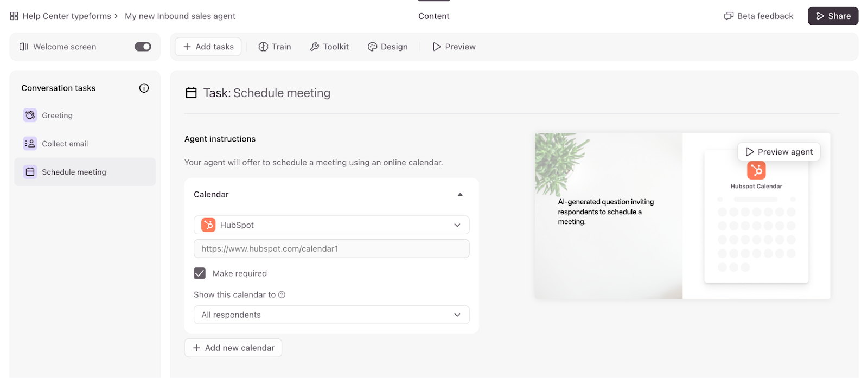Click the Greeting wave icon
Screen dimensions: 868x378
tap(30, 115)
